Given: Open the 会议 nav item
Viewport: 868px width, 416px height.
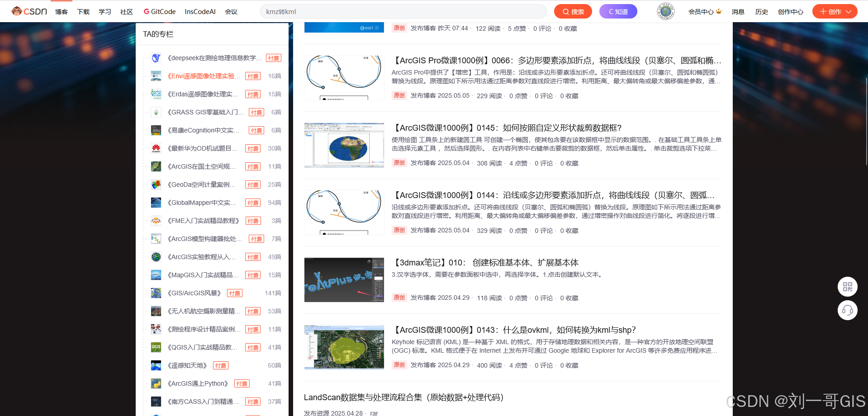Looking at the screenshot, I should (x=231, y=12).
